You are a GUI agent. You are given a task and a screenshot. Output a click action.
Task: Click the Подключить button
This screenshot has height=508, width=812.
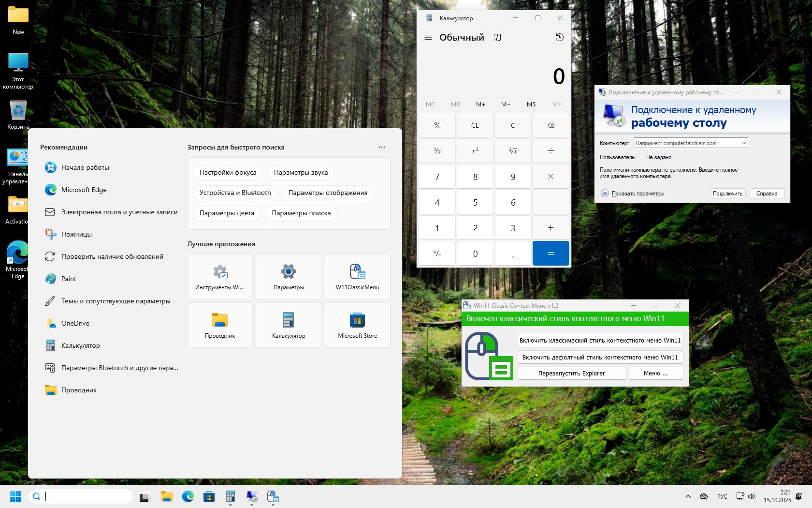point(727,194)
